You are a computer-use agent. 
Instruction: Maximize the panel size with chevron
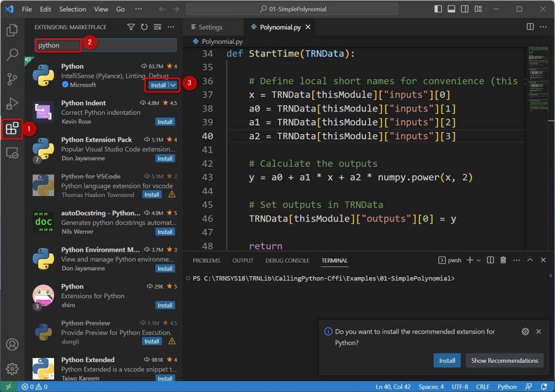point(530,260)
